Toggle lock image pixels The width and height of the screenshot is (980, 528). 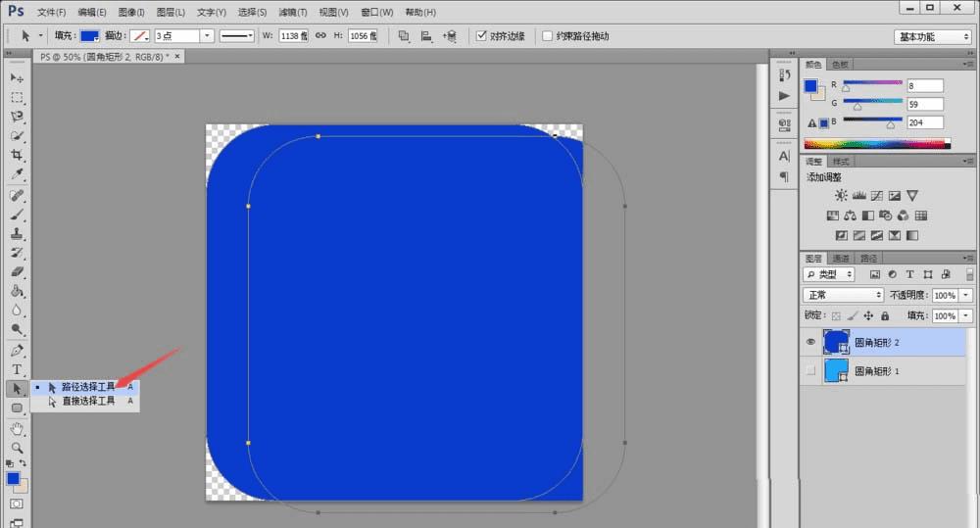coord(853,316)
